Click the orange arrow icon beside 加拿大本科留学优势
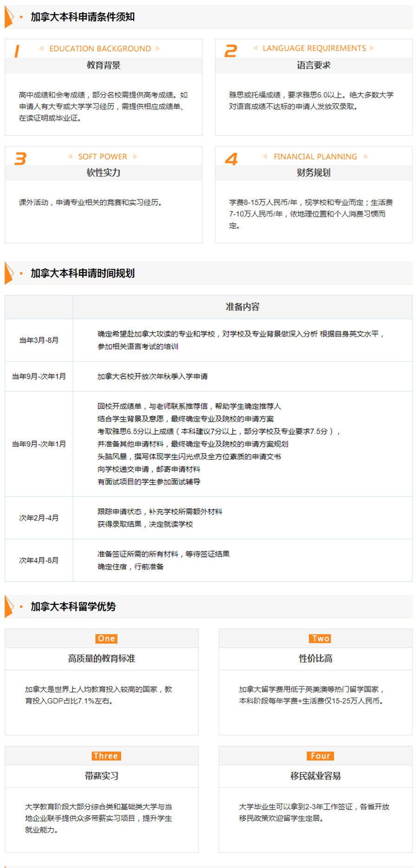The width and height of the screenshot is (418, 868). coord(9,607)
